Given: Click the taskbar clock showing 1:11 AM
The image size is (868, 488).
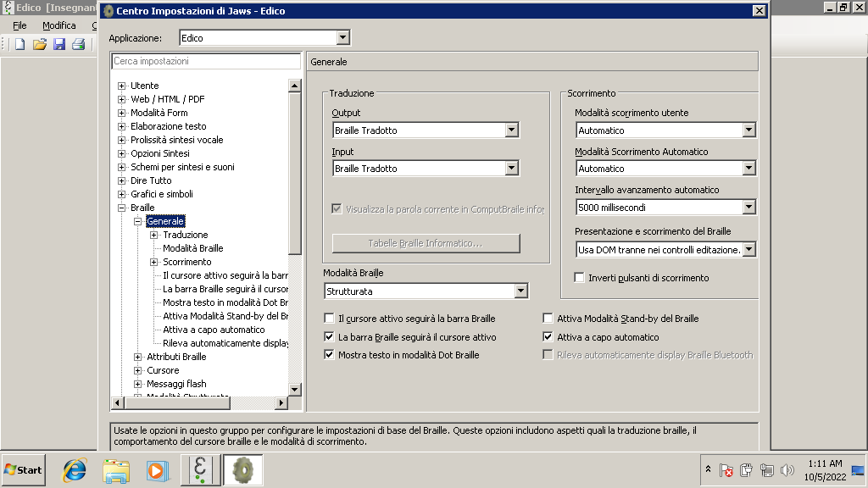Looking at the screenshot, I should point(825,470).
